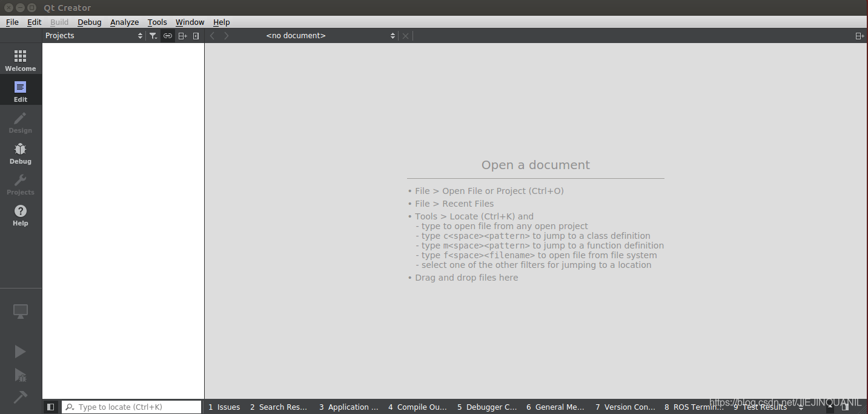Screen dimensions: 868x414
Task: Open the Tools menu
Action: (157, 22)
